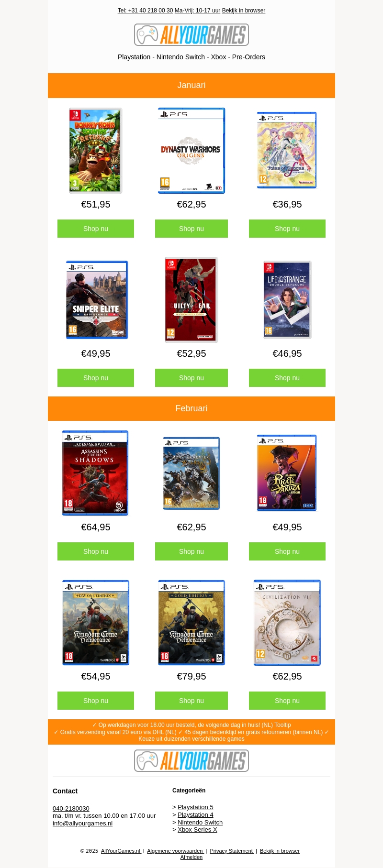Viewport: 383px width, 868px height.
Task: Click the Pirate Yakuza game cover
Action: (x=287, y=473)
